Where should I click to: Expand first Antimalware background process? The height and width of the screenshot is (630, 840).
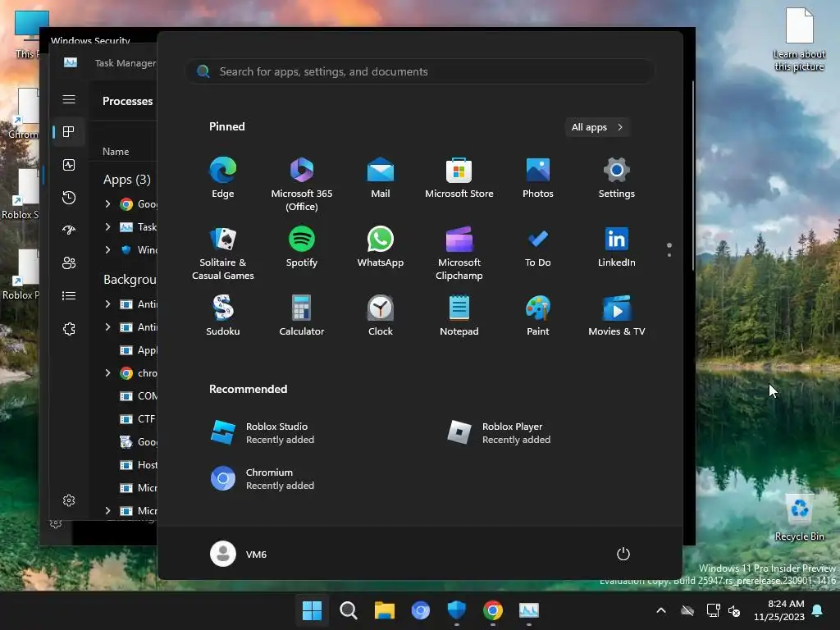(107, 304)
